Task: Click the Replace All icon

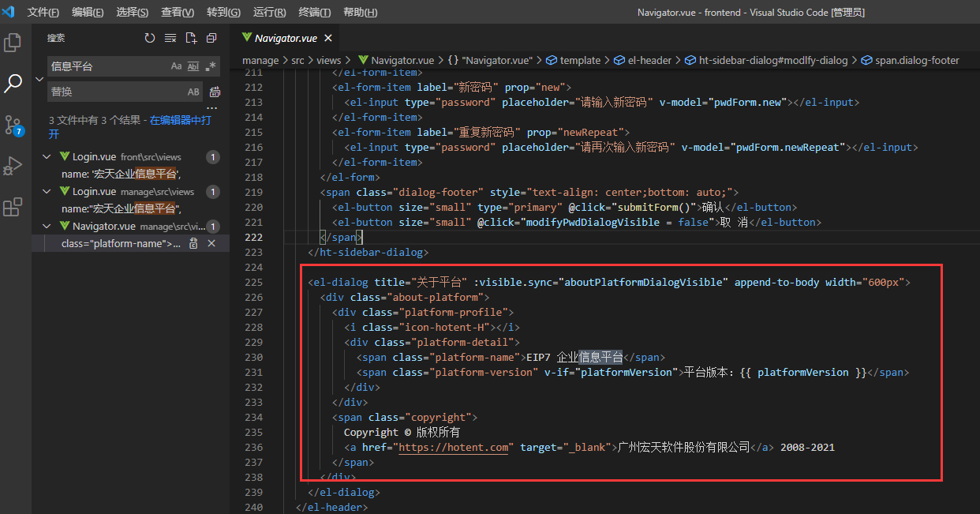Action: (x=215, y=92)
